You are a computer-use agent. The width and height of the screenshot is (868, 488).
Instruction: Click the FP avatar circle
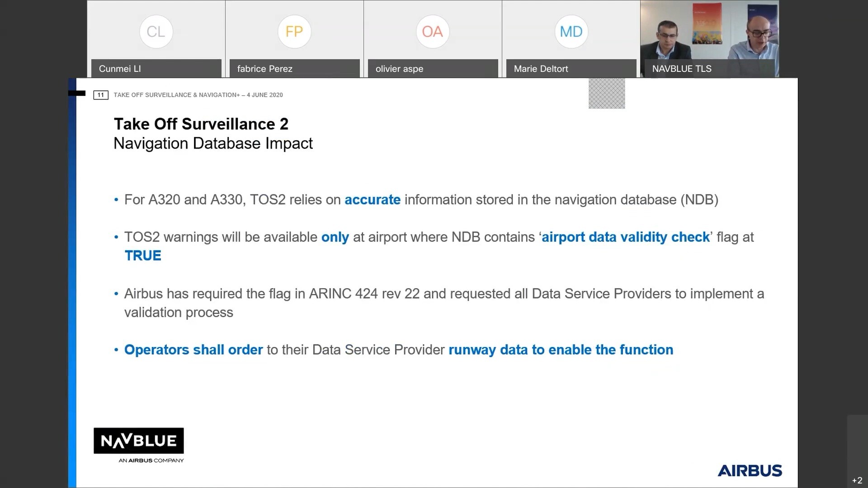294,32
